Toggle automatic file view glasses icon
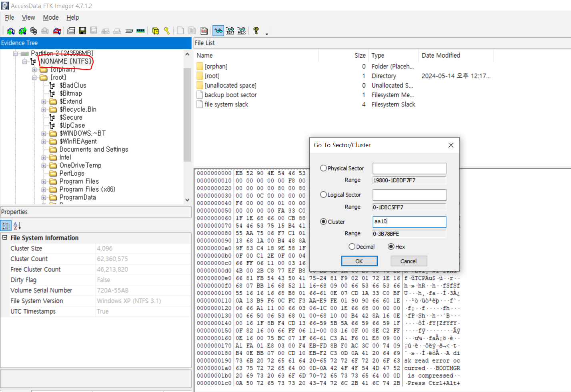Screen dimensions: 571x392 218,31
